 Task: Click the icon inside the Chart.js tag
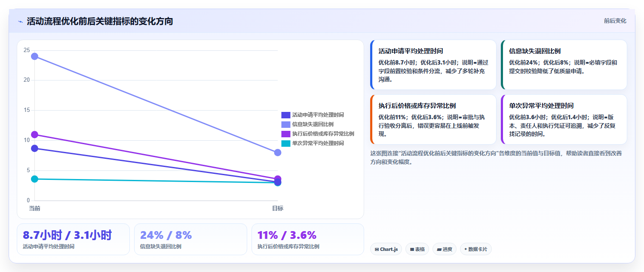[x=377, y=249]
